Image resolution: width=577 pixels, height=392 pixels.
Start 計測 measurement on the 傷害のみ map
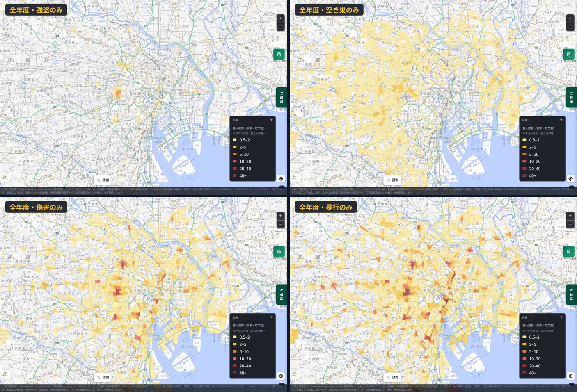point(103,377)
